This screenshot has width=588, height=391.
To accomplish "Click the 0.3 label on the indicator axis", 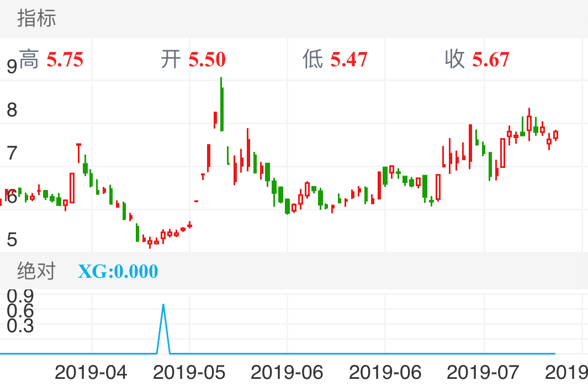I will tap(20, 326).
